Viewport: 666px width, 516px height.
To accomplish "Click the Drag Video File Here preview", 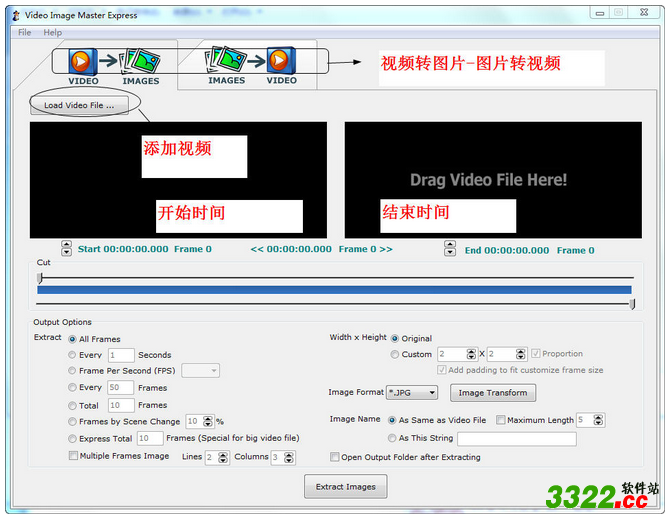I will (493, 180).
